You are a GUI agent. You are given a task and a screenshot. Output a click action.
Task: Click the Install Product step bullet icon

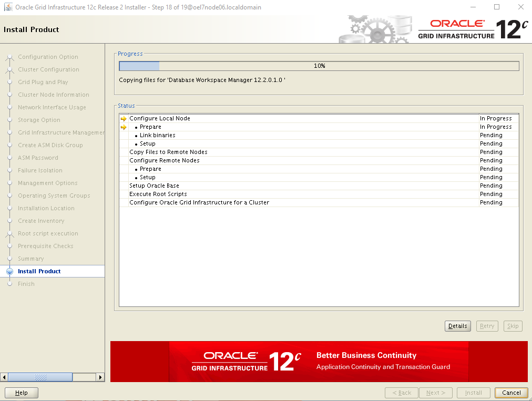click(9, 272)
